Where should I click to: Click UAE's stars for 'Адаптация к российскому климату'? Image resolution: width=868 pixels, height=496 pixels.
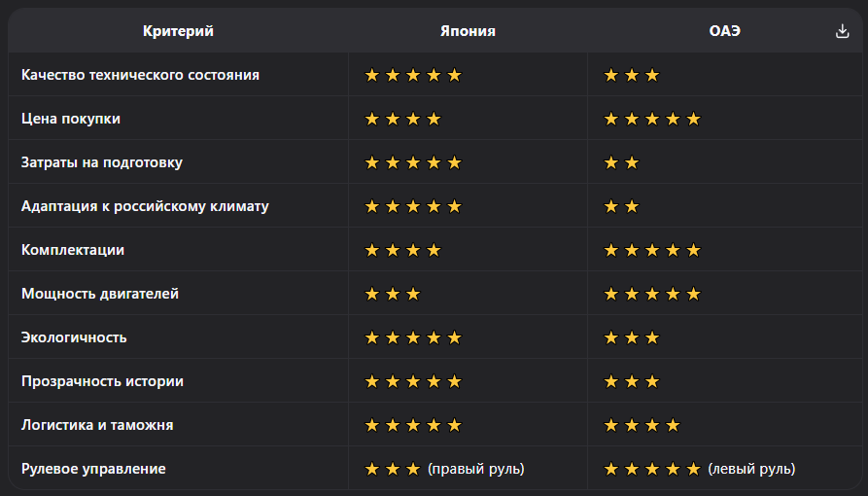click(621, 206)
